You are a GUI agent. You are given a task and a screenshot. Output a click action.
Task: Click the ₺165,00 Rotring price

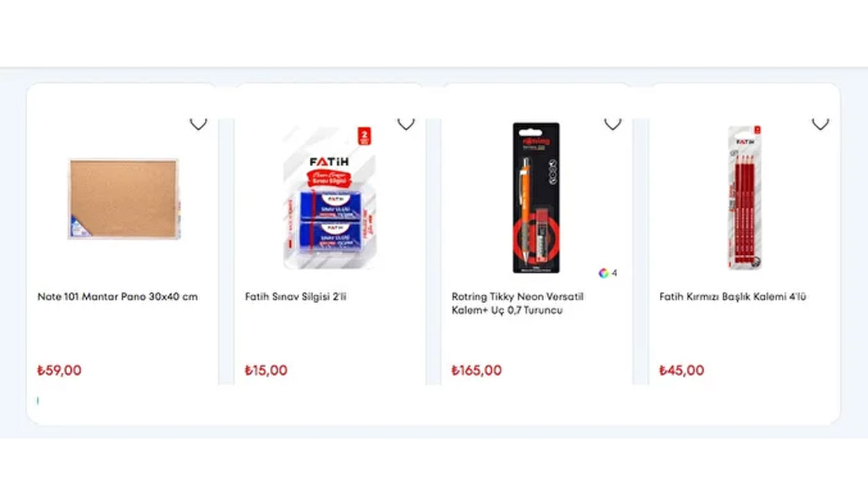click(477, 371)
